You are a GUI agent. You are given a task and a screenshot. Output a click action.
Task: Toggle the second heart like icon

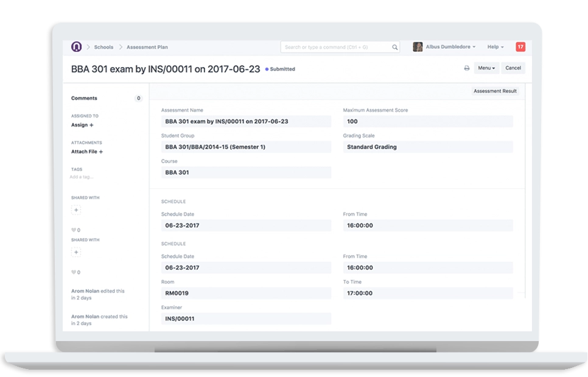(x=74, y=272)
